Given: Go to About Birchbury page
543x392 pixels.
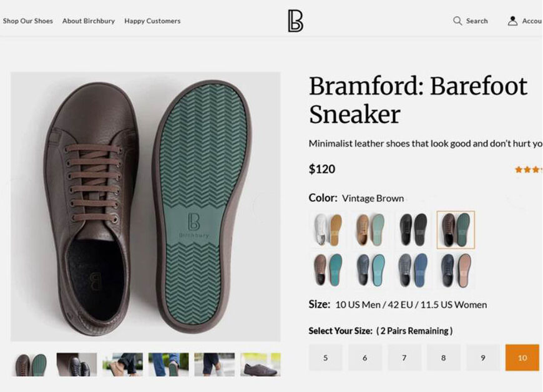Looking at the screenshot, I should [x=89, y=21].
